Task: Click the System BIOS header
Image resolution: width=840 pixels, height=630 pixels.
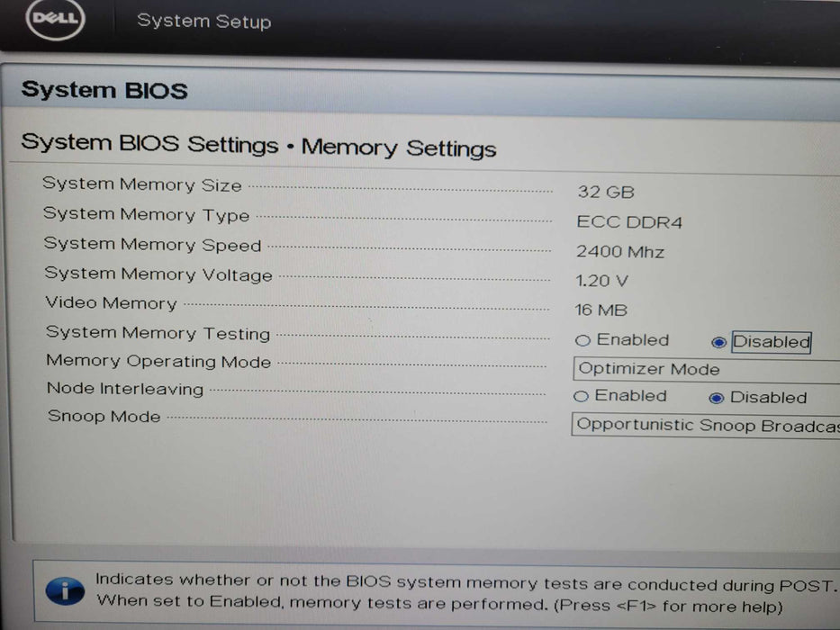Action: (104, 90)
